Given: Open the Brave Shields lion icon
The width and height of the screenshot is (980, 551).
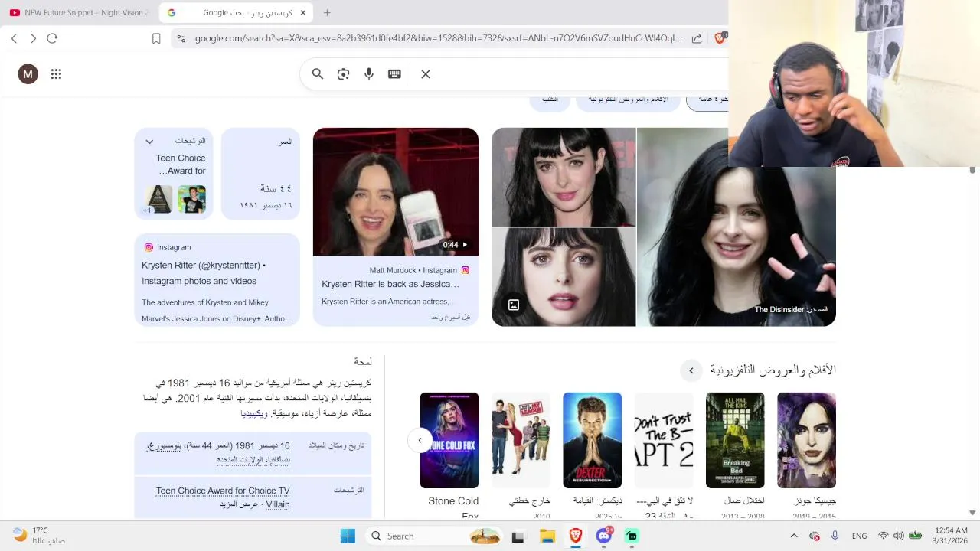Looking at the screenshot, I should tap(720, 37).
